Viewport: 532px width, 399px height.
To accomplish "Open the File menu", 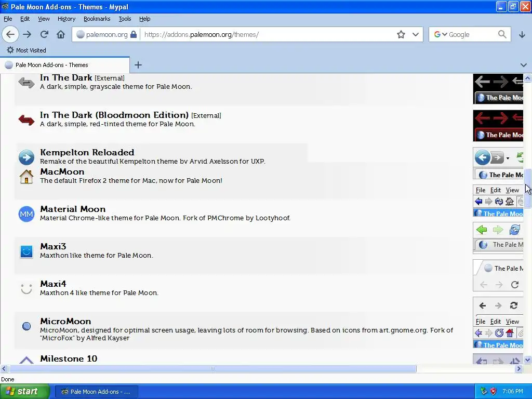I will pos(8,19).
